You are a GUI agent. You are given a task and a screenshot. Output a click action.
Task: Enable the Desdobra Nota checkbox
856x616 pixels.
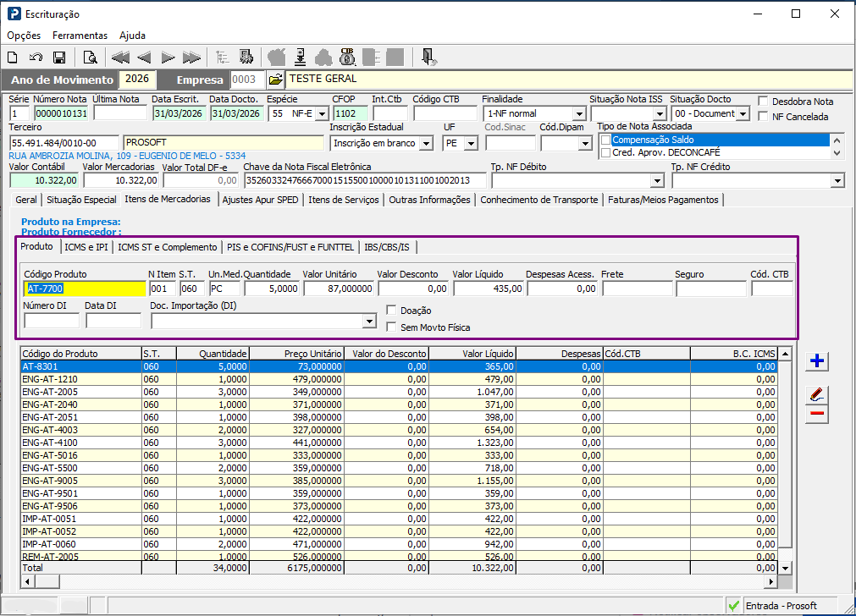(x=763, y=102)
